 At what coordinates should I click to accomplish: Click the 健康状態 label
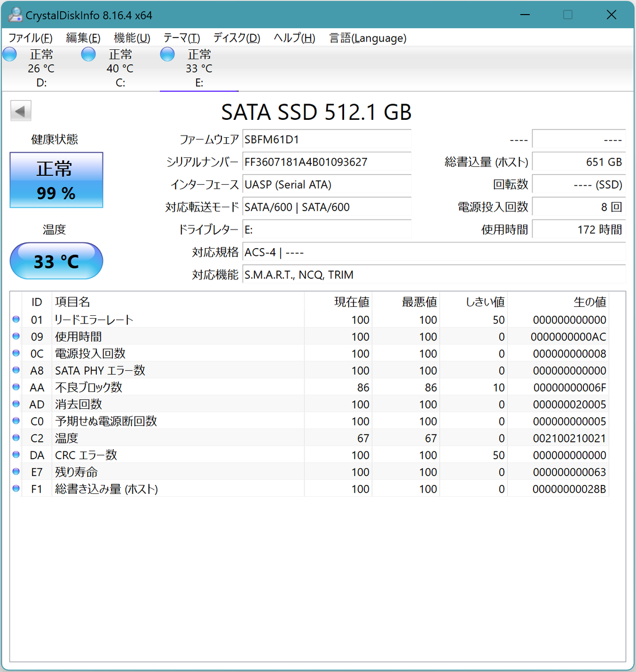tap(54, 139)
